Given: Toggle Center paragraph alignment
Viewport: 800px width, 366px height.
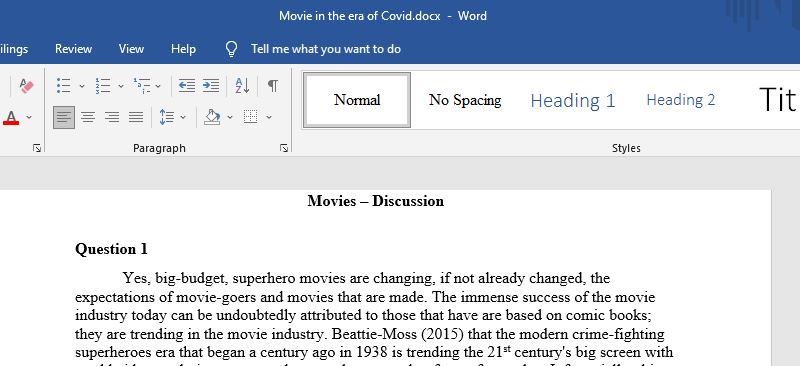Looking at the screenshot, I should click(x=88, y=117).
